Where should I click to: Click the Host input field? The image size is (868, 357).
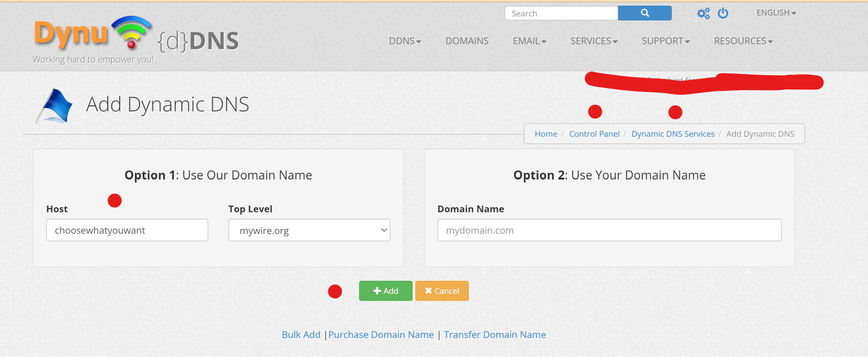(127, 230)
